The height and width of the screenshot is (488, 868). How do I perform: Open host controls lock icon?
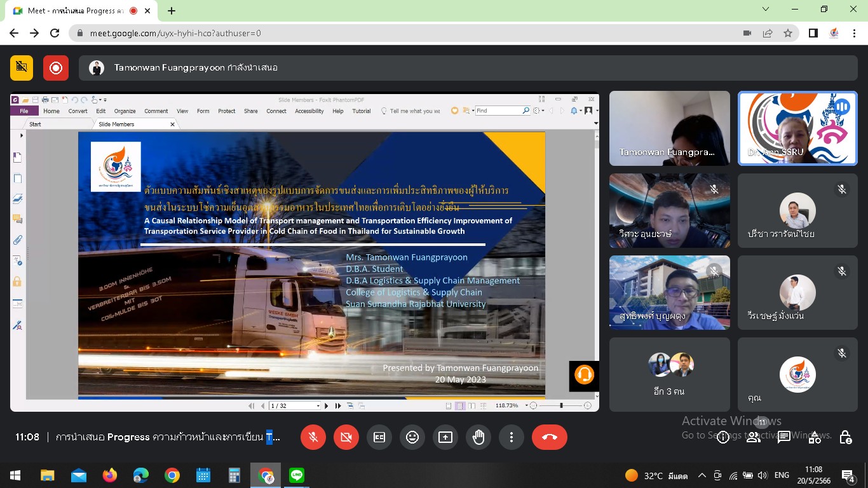point(845,437)
